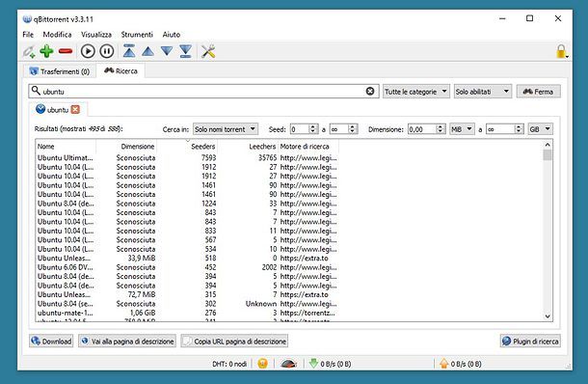
Task: Select Ubuntu 8.04 (se... result row
Action: pyautogui.click(x=187, y=304)
